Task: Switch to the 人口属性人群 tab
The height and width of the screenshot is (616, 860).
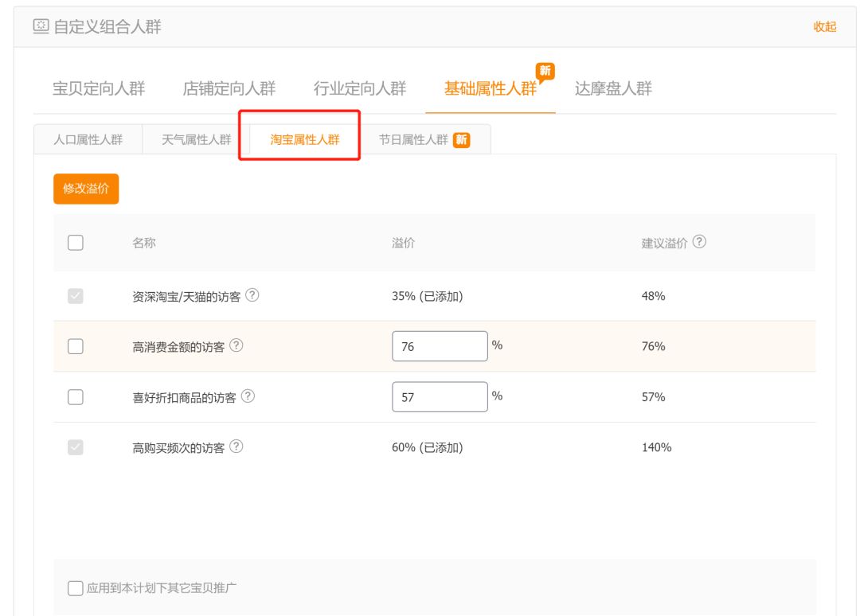Action: [88, 139]
